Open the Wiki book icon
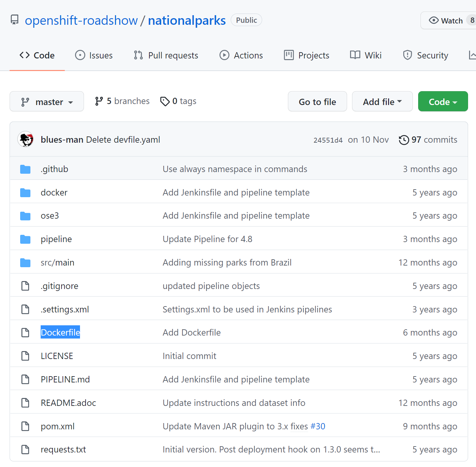This screenshot has height=467, width=476. (355, 55)
